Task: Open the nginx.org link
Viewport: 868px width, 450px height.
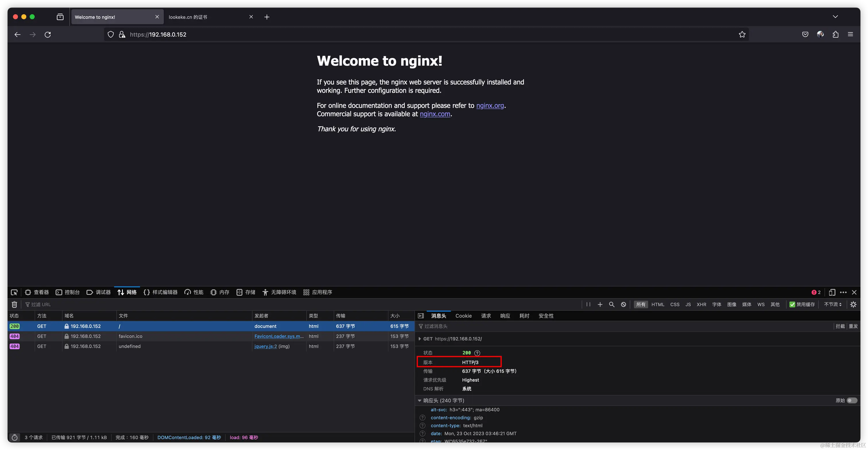Action: click(x=490, y=105)
